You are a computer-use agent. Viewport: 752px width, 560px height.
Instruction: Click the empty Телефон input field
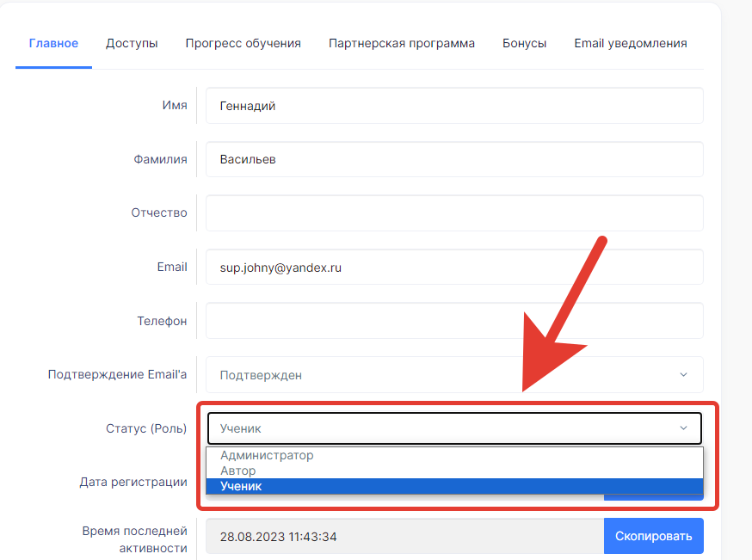click(x=453, y=321)
